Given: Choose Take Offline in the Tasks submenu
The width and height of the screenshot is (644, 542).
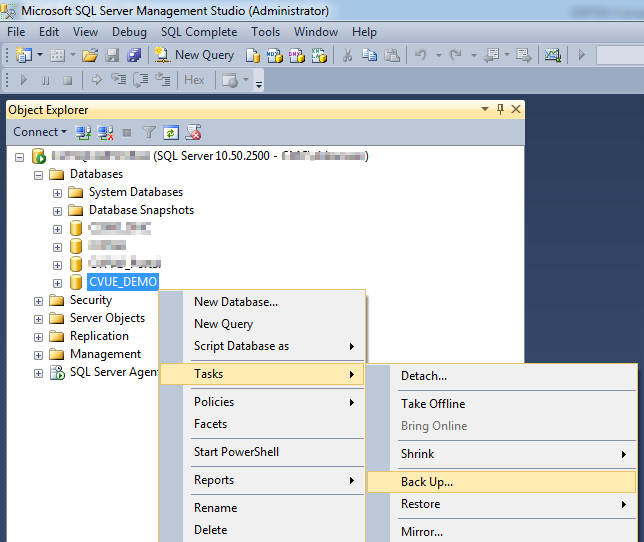Looking at the screenshot, I should pyautogui.click(x=433, y=404).
